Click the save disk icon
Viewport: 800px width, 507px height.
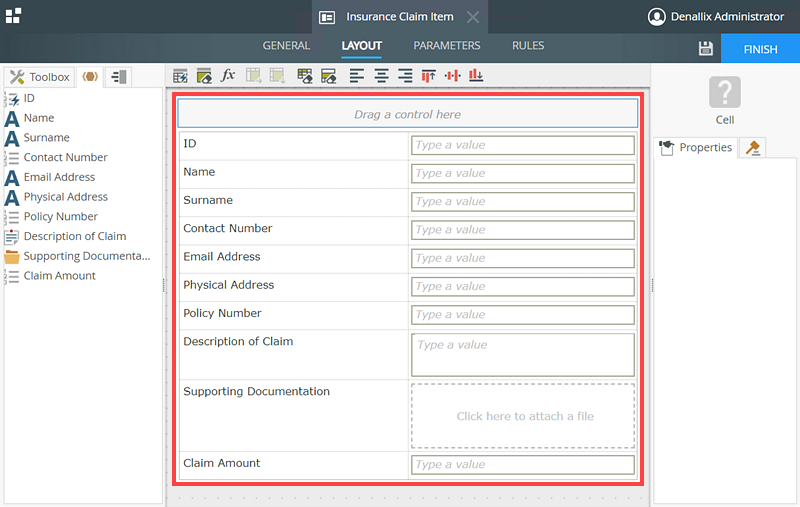[x=705, y=49]
